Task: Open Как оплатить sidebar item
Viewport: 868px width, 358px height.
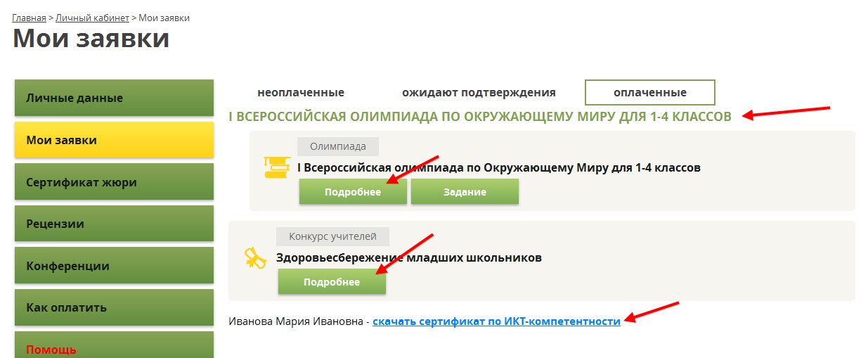Action: [x=114, y=307]
